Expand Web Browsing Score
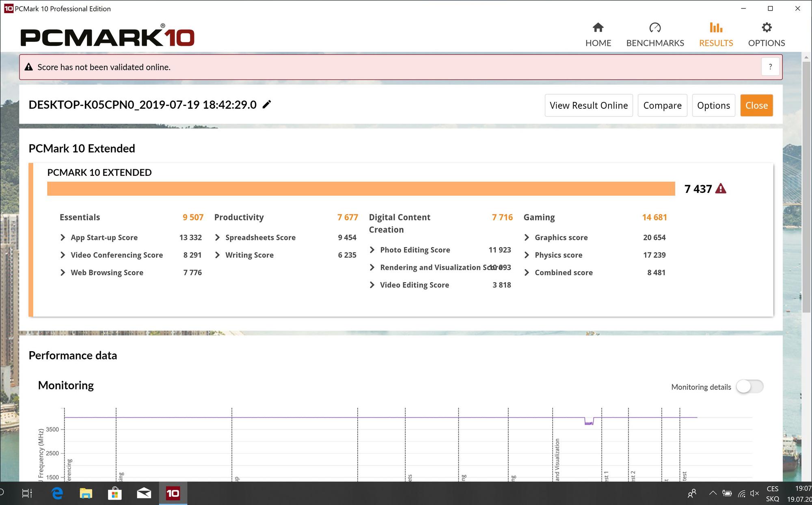The height and width of the screenshot is (505, 812). pos(63,272)
